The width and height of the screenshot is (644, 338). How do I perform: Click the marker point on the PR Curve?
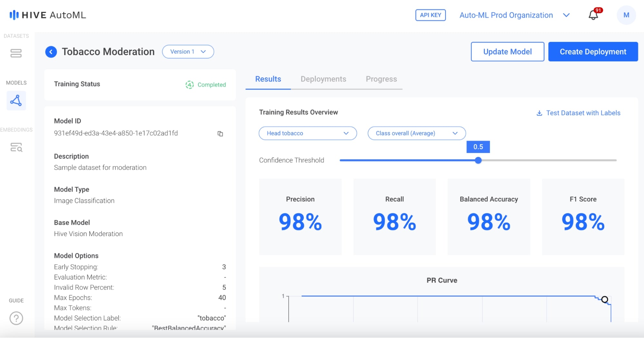[605, 300]
